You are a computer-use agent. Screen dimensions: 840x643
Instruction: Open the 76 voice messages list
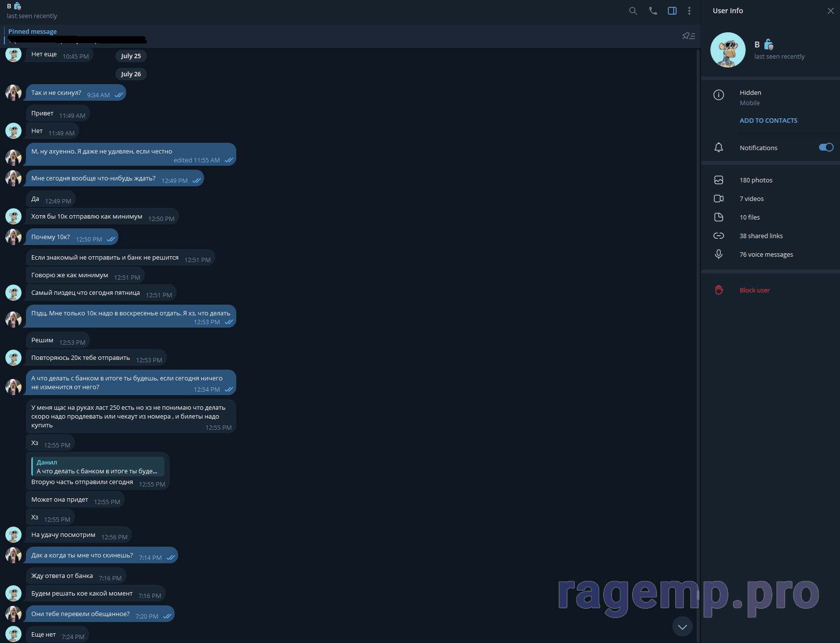click(x=766, y=254)
